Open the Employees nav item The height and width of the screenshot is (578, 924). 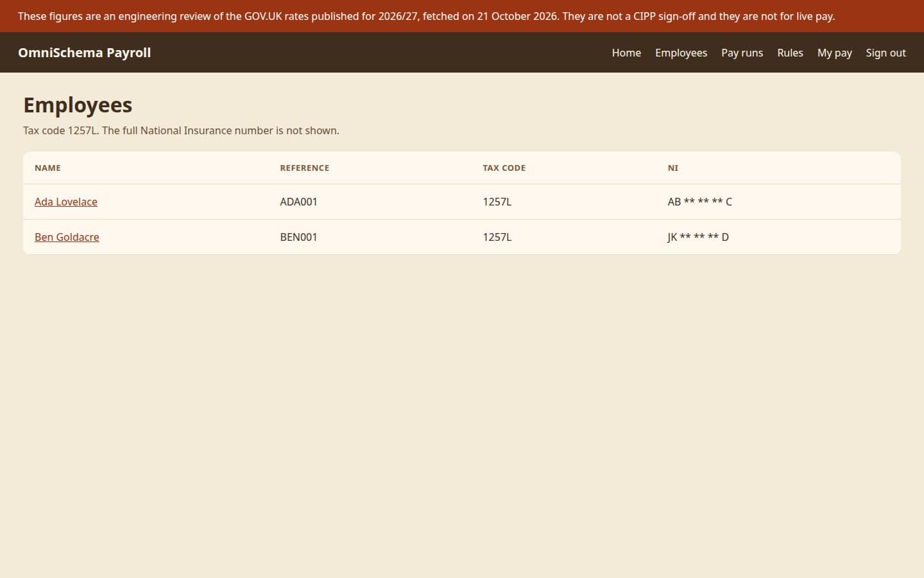pos(681,53)
